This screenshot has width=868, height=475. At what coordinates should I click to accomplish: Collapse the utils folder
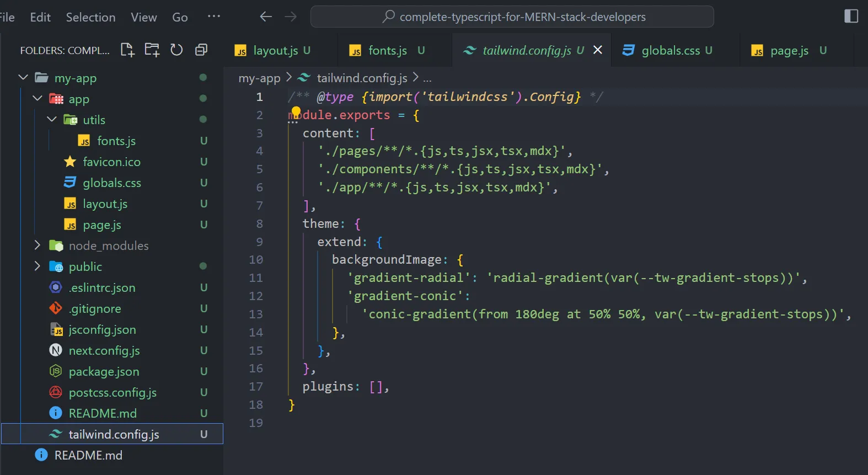(52, 120)
